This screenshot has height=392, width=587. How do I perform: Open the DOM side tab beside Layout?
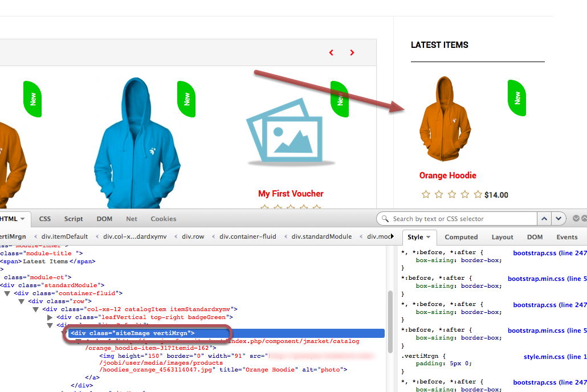click(535, 237)
